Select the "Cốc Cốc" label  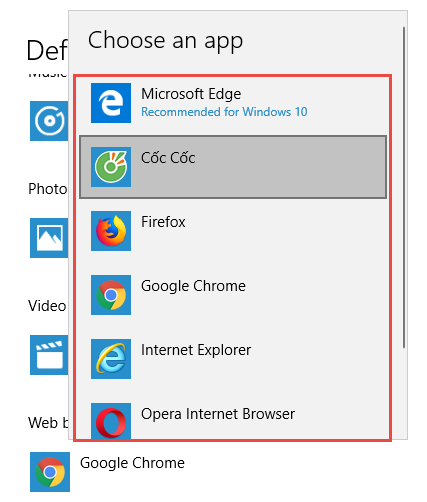pos(168,158)
